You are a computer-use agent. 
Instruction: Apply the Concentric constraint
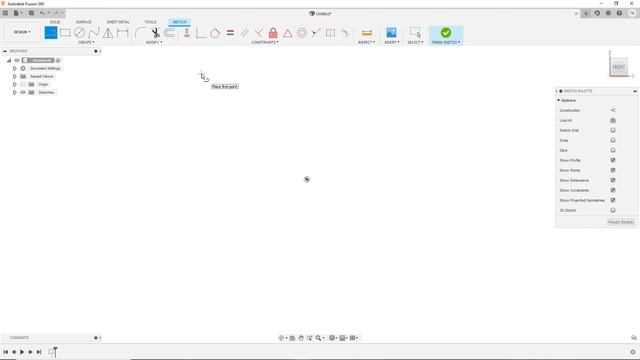(x=302, y=33)
